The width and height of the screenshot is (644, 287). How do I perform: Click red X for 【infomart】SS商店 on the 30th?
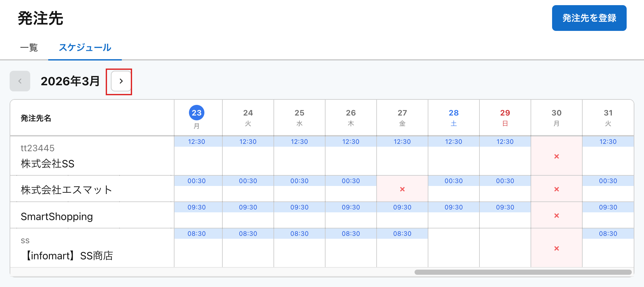(x=557, y=248)
